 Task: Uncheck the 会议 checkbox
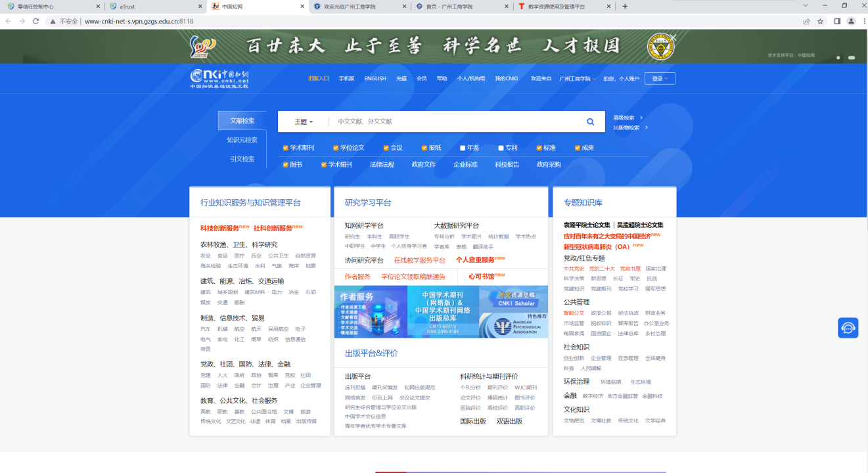click(386, 148)
